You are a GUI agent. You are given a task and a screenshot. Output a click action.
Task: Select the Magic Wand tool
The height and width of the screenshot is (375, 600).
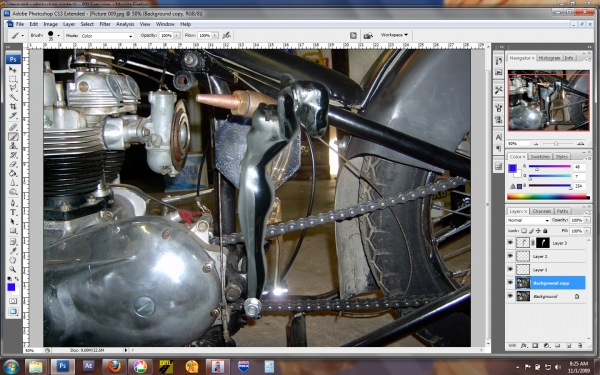13,97
